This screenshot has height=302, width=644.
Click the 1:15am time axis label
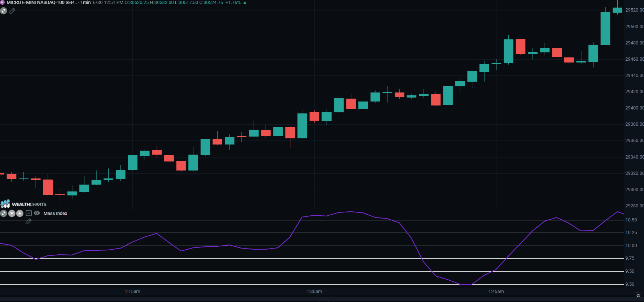132,291
